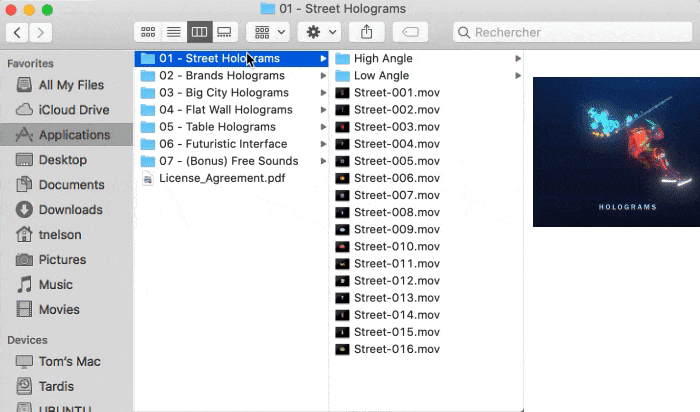Select Street-011.mov file
Image resolution: width=700 pixels, height=412 pixels.
(x=426, y=264)
